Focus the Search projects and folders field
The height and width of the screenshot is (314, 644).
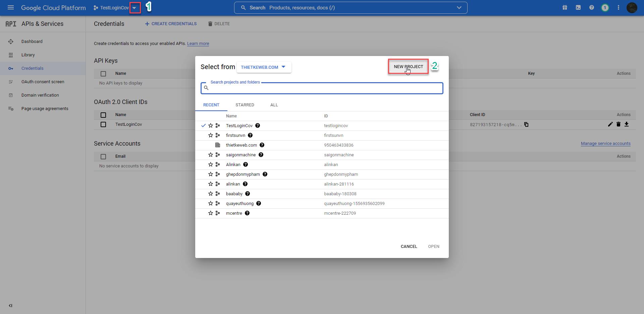(x=322, y=88)
